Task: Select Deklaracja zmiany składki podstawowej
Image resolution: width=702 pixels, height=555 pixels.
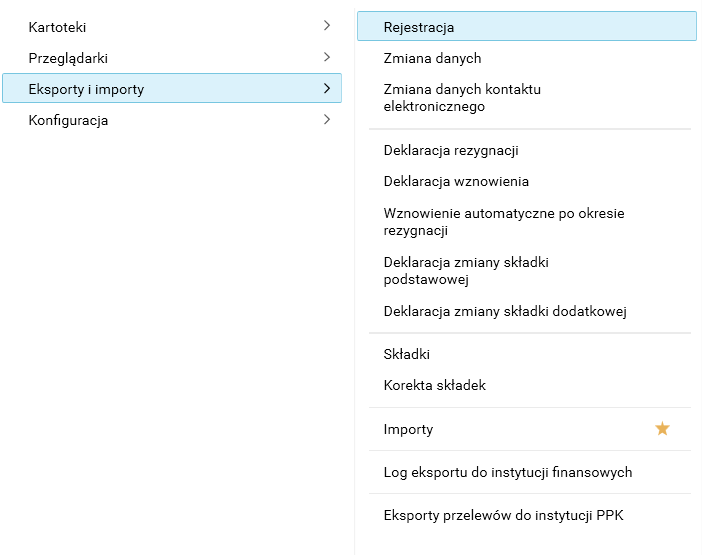Action: click(x=466, y=271)
